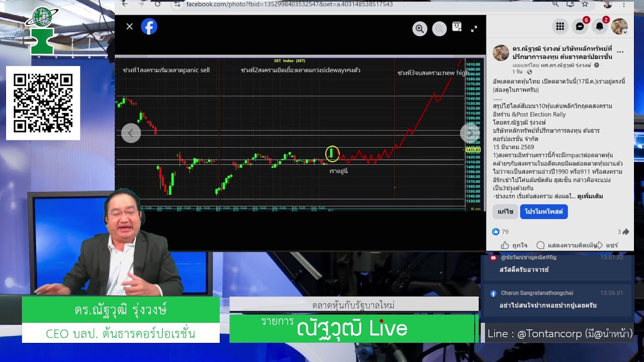
Task: Click the 'เราอยู่นี่' chart label
Action: (339, 171)
